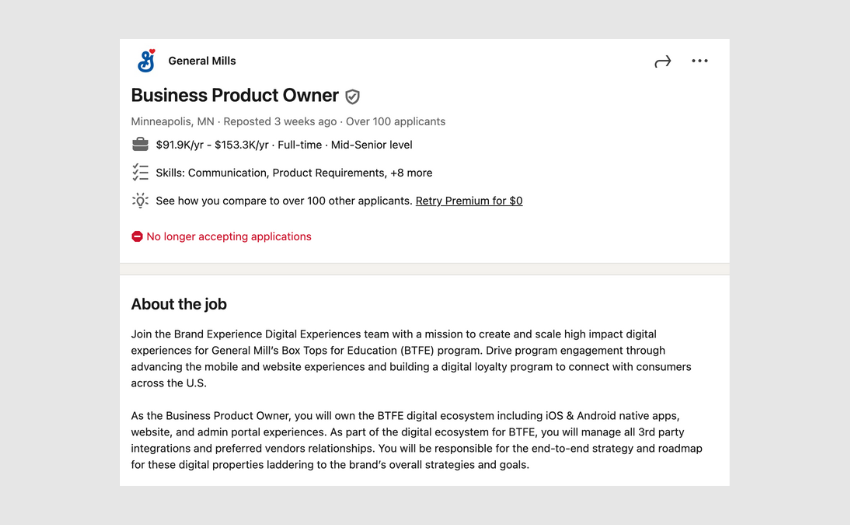Click the briefcase icon next to salary
850x525 pixels.
coord(140,144)
